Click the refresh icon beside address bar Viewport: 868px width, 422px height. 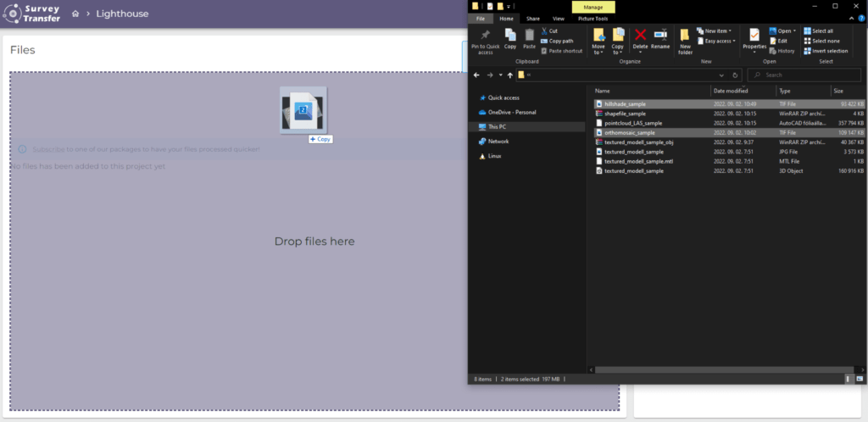click(x=733, y=75)
